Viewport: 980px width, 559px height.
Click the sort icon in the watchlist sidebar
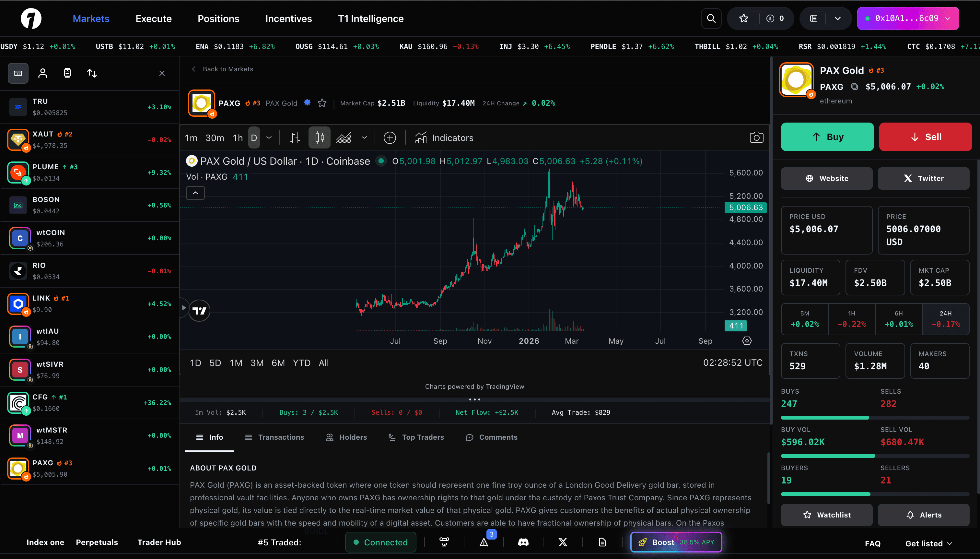pyautogui.click(x=92, y=73)
